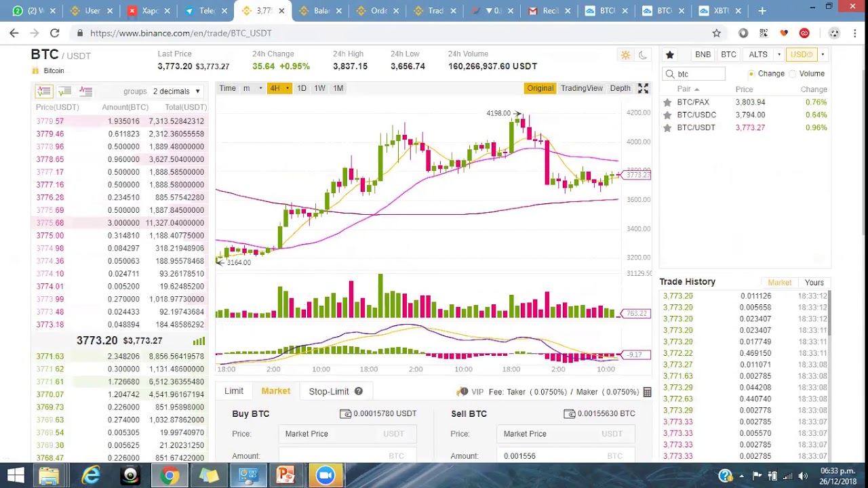The image size is (868, 488).
Task: Go back in the browser
Action: pyautogui.click(x=14, y=33)
